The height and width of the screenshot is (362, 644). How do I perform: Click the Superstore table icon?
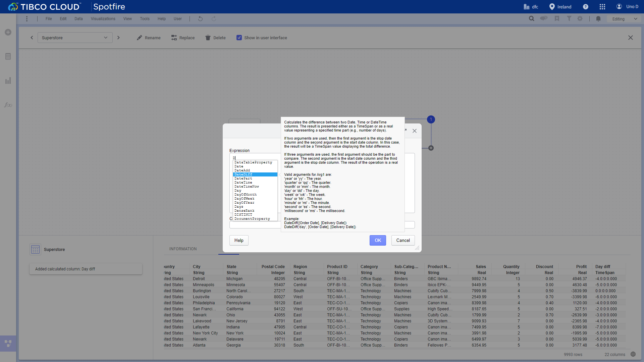tap(35, 249)
